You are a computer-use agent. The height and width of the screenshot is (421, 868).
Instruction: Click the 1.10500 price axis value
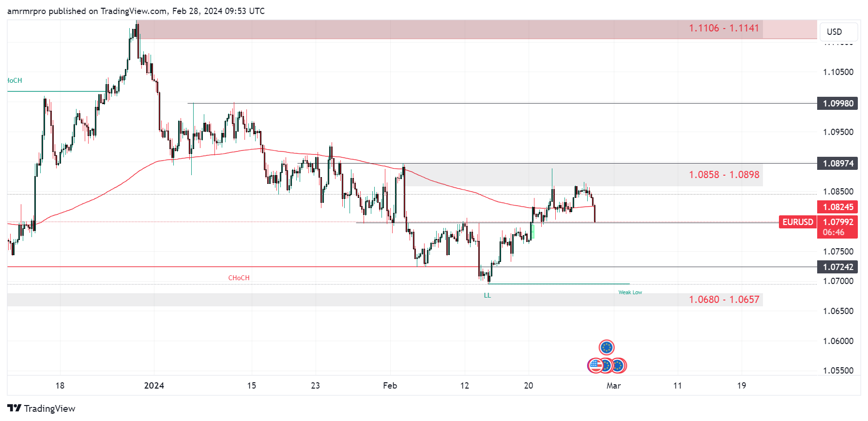tap(838, 72)
